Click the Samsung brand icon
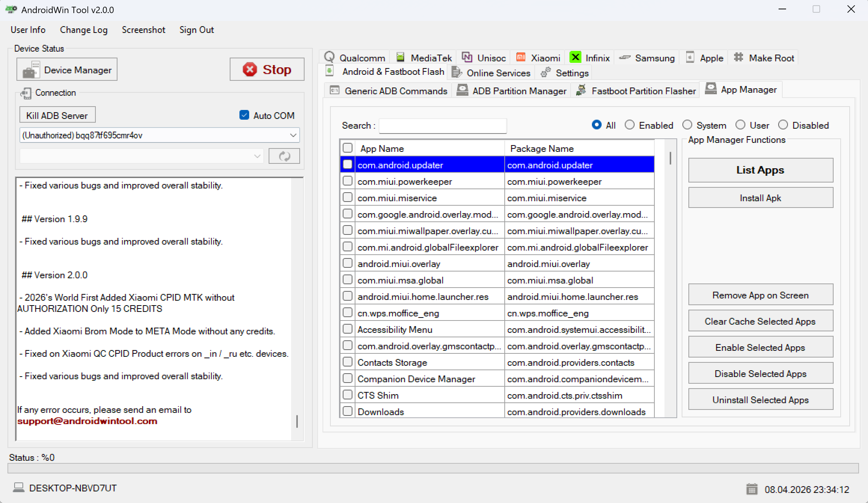 click(x=624, y=57)
